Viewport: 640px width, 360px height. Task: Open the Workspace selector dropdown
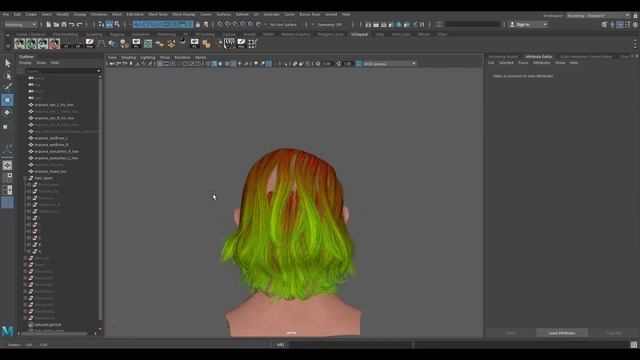[598, 16]
